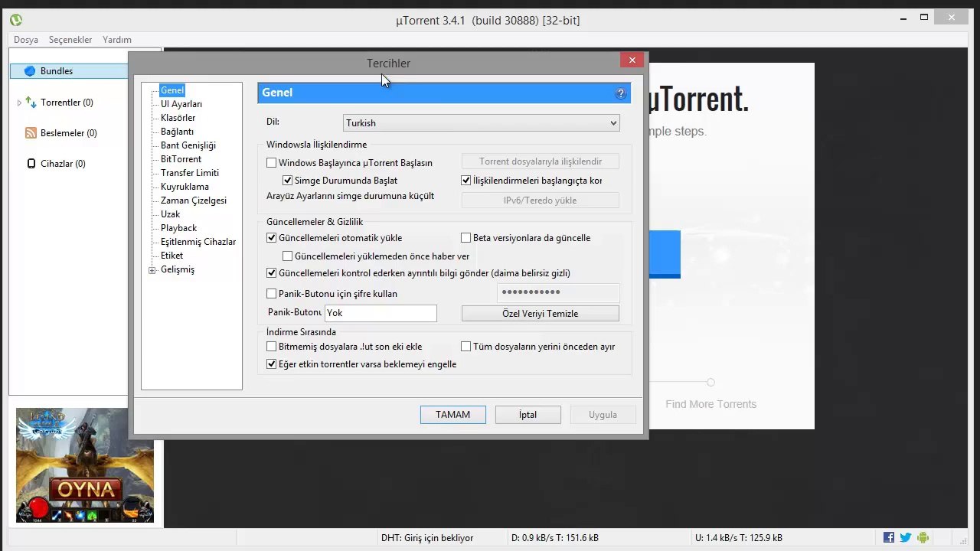The height and width of the screenshot is (551, 980).
Task: Click DHT: Giriş için bekliyor status text
Action: (427, 538)
